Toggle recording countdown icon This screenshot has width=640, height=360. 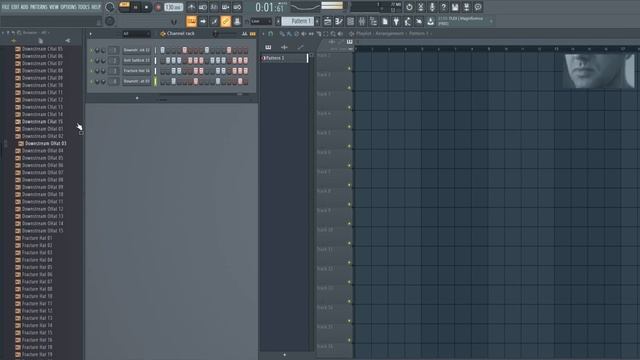click(x=214, y=7)
